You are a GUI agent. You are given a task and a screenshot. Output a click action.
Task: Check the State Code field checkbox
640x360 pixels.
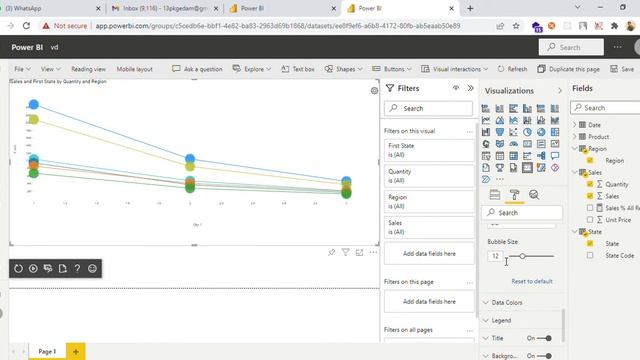click(x=590, y=255)
